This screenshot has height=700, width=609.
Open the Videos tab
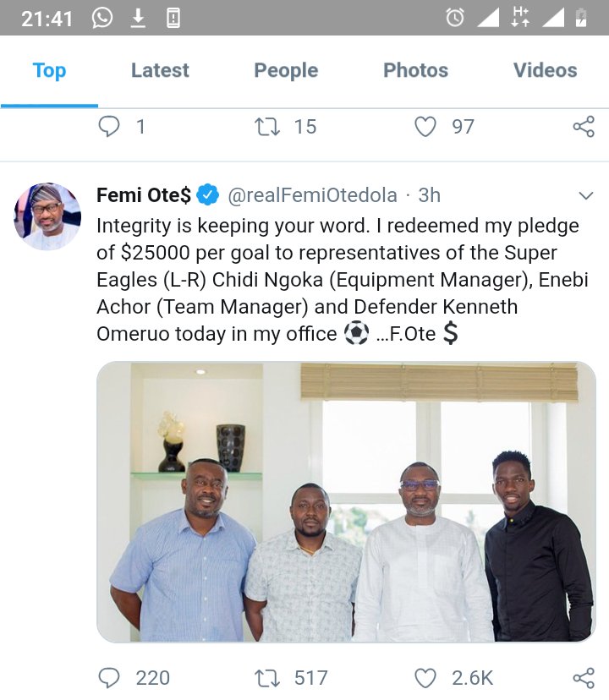(x=545, y=71)
